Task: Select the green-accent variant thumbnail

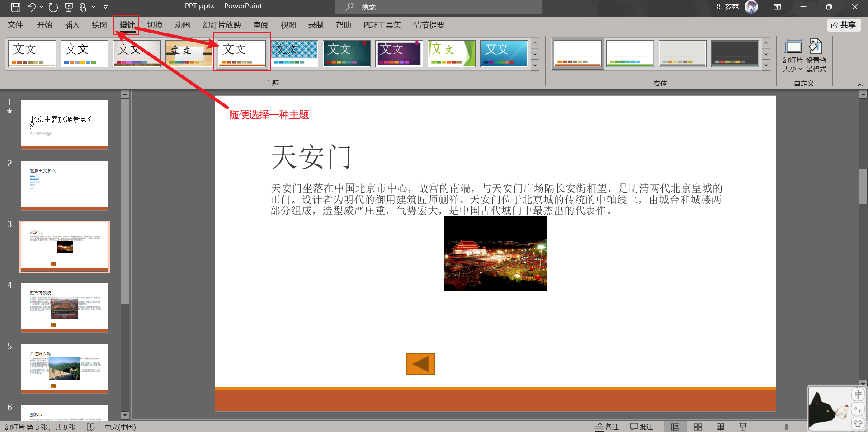Action: pos(630,53)
